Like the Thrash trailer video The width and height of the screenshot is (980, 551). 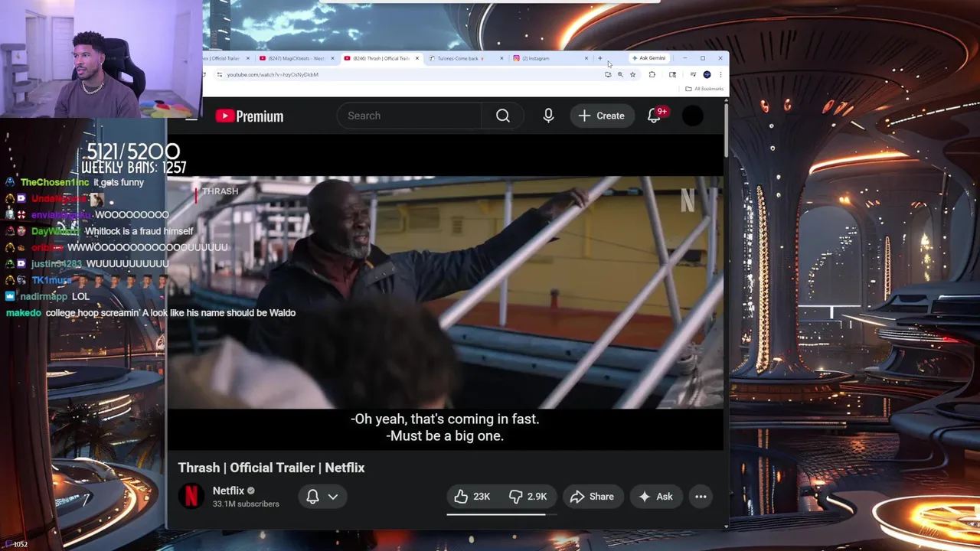pos(472,497)
